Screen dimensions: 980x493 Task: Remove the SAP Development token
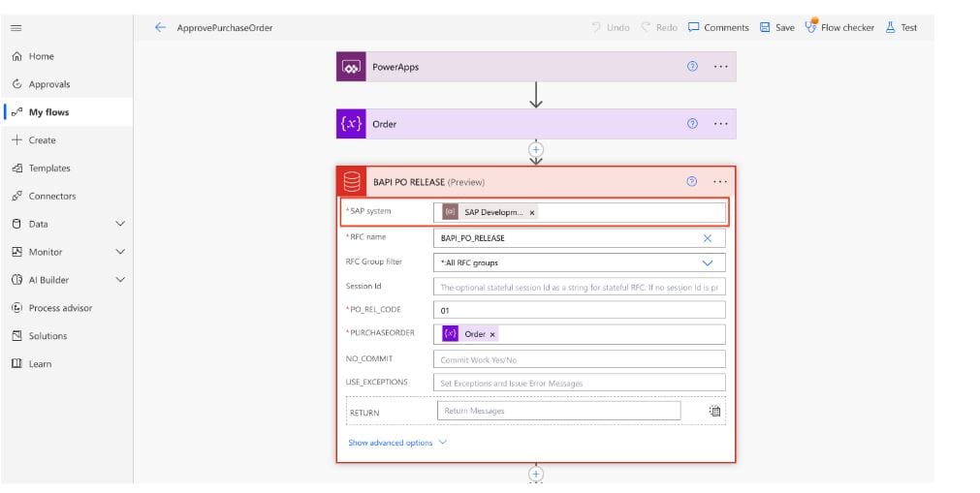tap(532, 212)
